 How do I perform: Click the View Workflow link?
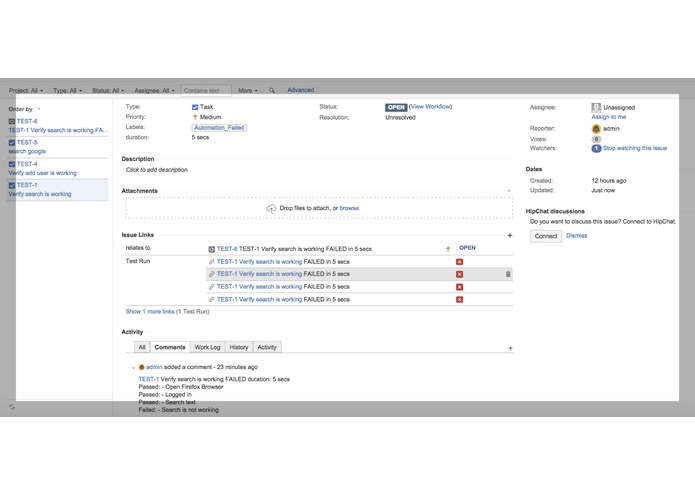coord(430,107)
